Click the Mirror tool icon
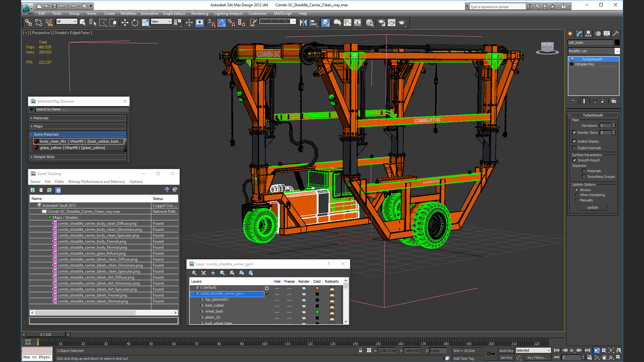The image size is (644, 362). tap(303, 22)
